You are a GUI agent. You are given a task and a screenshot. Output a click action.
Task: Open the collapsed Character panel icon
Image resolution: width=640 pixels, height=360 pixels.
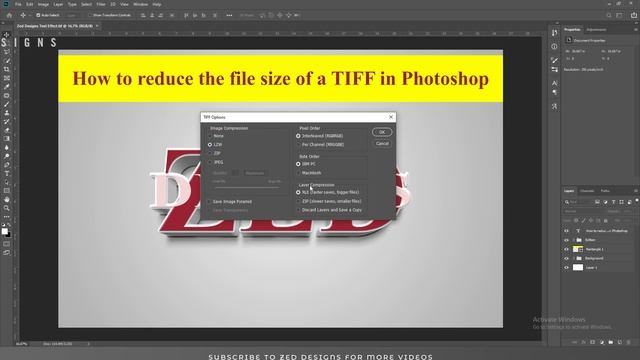[554, 83]
